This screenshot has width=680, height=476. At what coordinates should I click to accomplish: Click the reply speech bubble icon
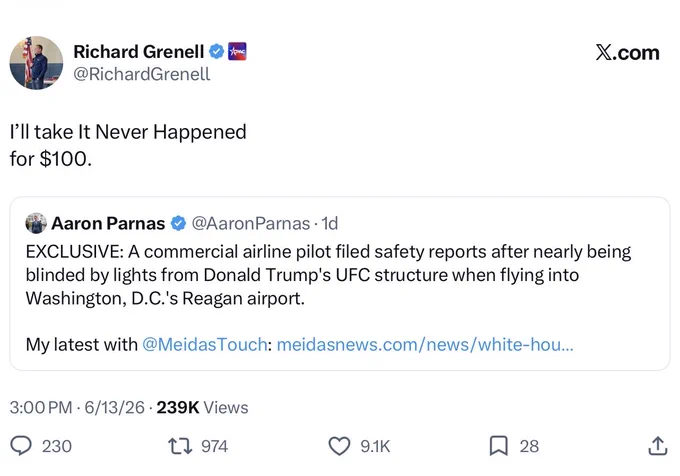click(x=21, y=446)
